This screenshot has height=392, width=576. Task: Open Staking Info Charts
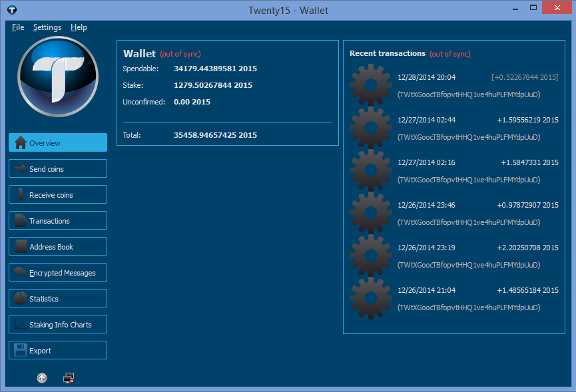58,325
